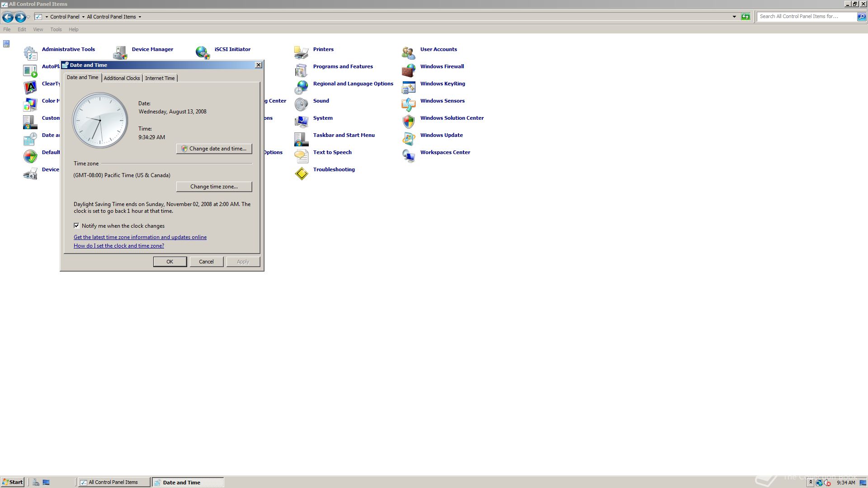
Task: Open the Edit menu
Action: [x=22, y=29]
